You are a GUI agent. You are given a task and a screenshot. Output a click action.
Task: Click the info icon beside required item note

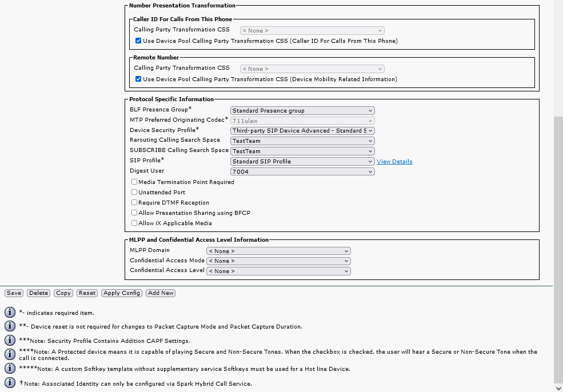click(x=10, y=313)
